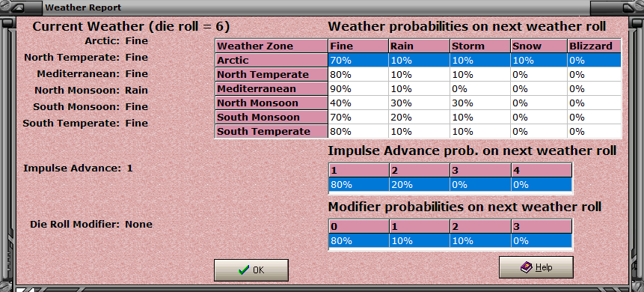Click the Impulse Advance: 1 label
The image size is (644, 292).
78,168
